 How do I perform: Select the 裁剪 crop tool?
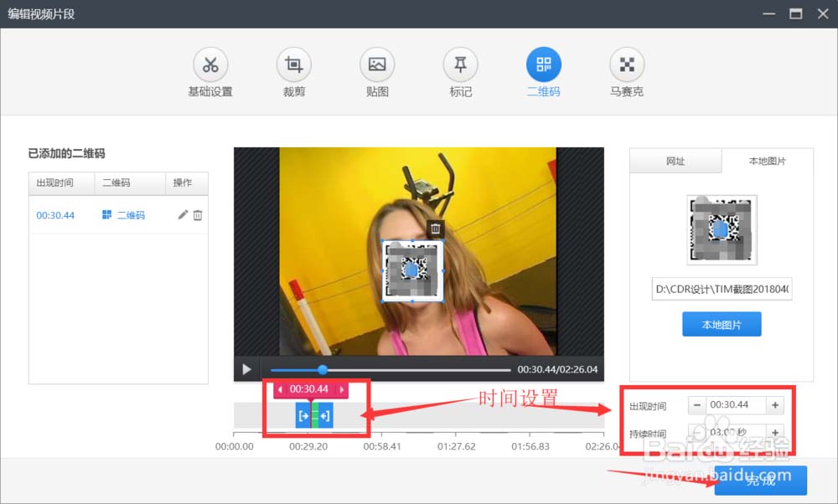[x=293, y=64]
